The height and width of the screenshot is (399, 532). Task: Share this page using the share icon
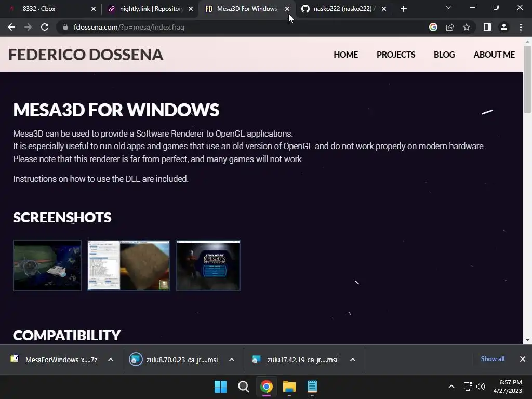pos(450,27)
